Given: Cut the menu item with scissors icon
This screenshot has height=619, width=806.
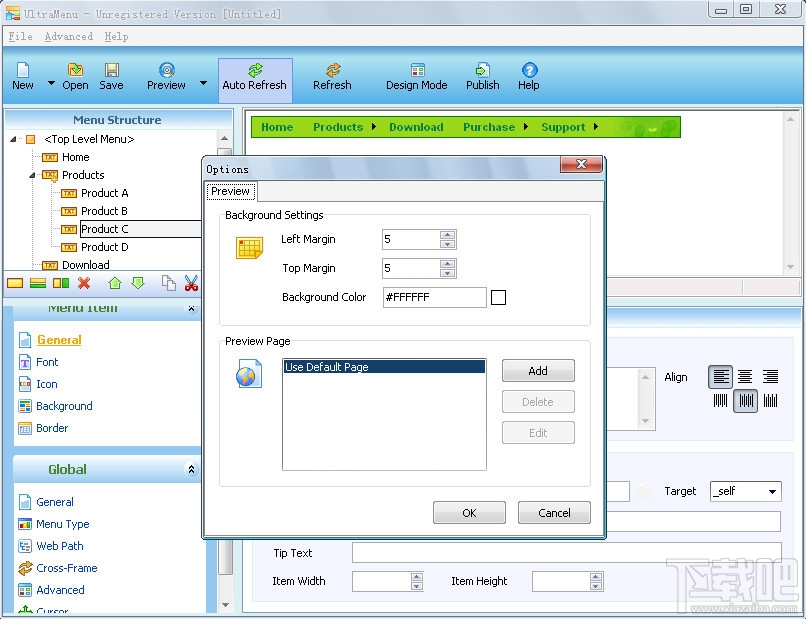Looking at the screenshot, I should coord(191,283).
